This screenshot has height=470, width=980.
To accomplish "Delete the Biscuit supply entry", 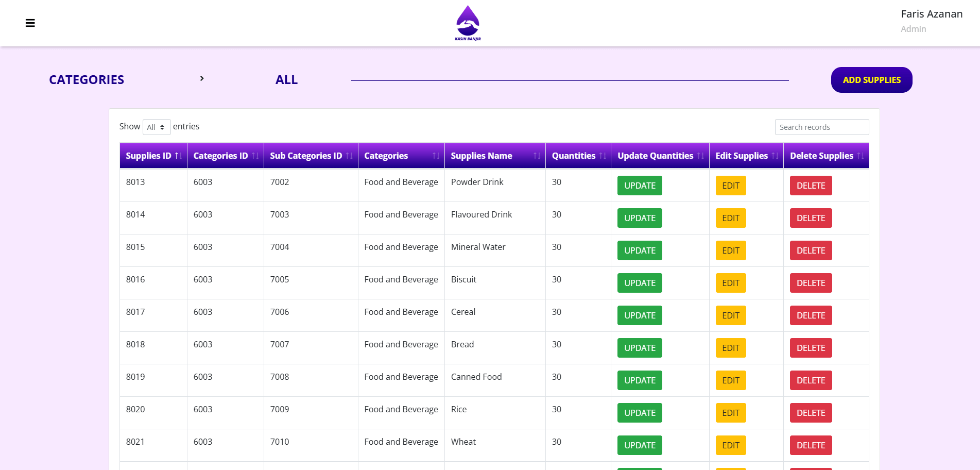I will pos(811,283).
